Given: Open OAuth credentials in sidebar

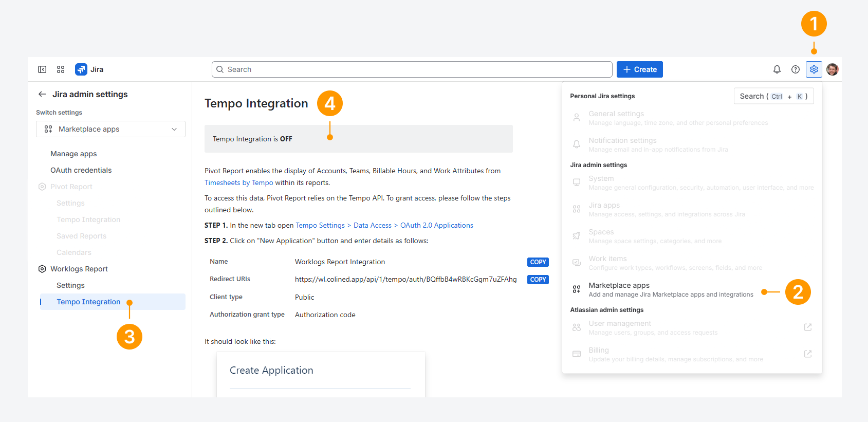Looking at the screenshot, I should 81,170.
